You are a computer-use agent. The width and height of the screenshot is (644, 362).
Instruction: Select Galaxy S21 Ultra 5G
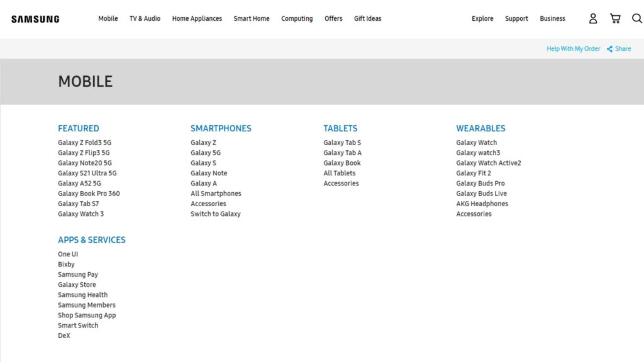coord(87,173)
